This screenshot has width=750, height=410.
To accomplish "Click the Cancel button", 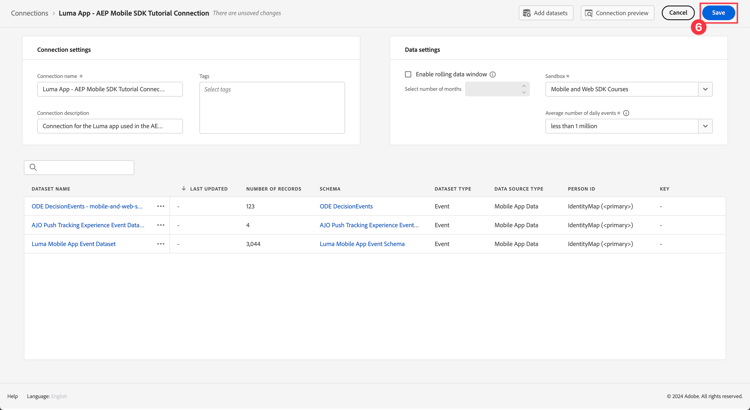I will 678,13.
